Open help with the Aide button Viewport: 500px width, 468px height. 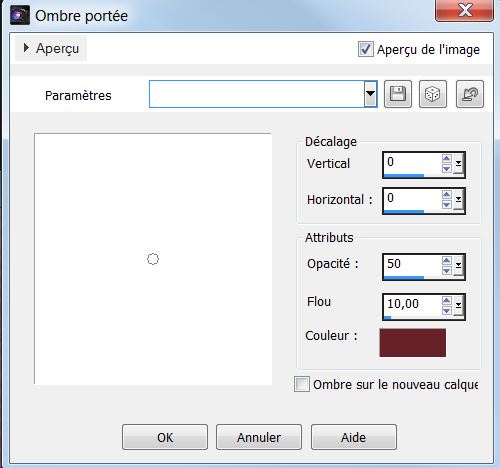tap(354, 437)
